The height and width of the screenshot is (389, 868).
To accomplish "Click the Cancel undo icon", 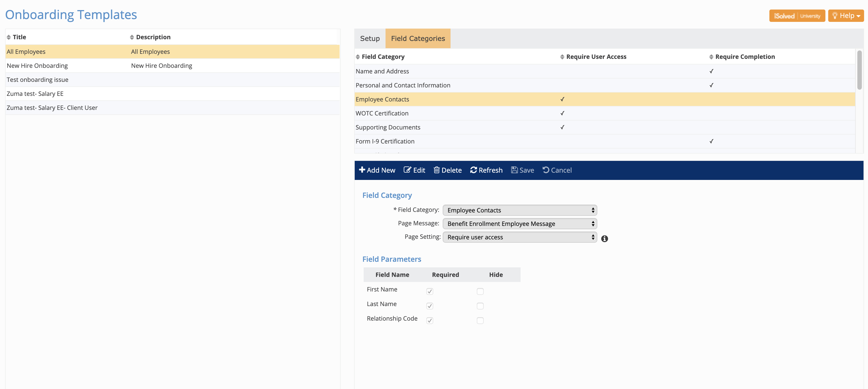I will point(546,170).
